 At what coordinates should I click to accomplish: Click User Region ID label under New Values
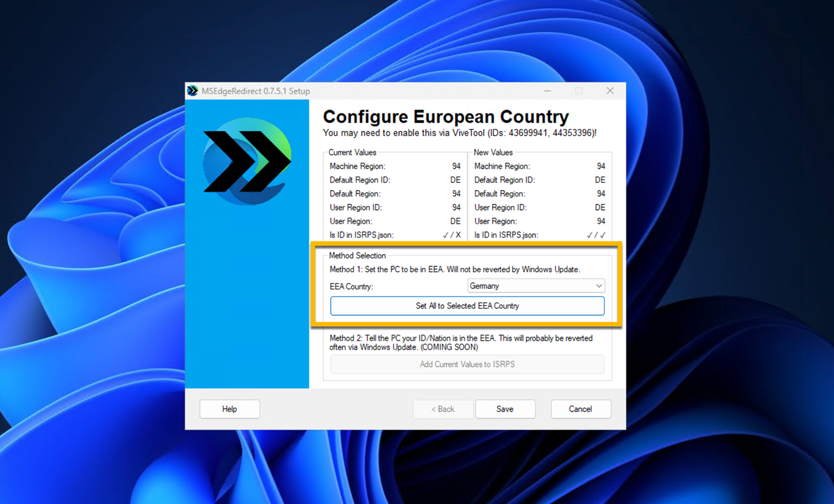pos(500,208)
